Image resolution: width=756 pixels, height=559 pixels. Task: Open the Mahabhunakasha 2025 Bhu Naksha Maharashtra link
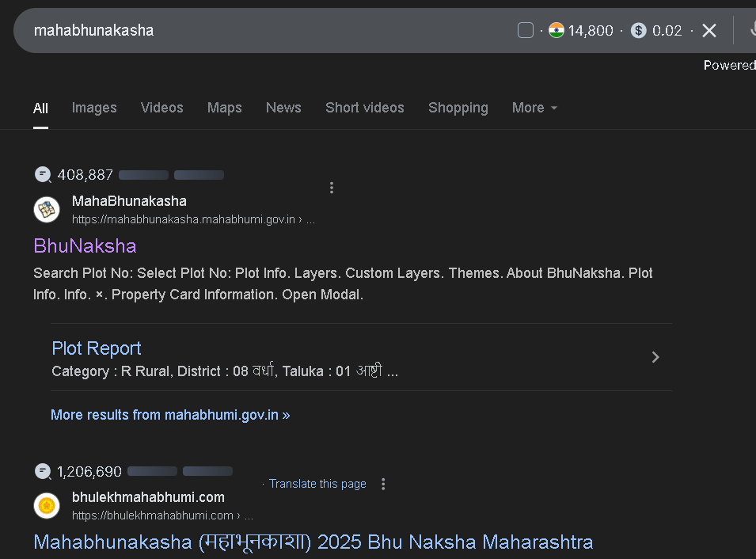[x=313, y=542]
